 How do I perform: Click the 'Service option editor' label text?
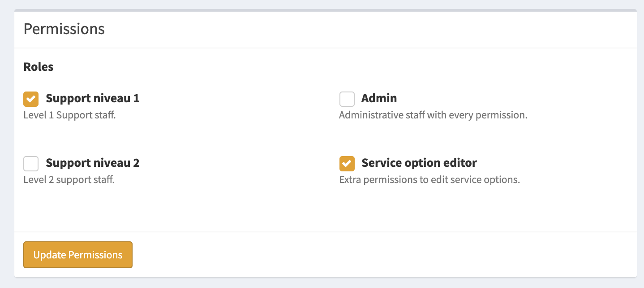tap(419, 163)
